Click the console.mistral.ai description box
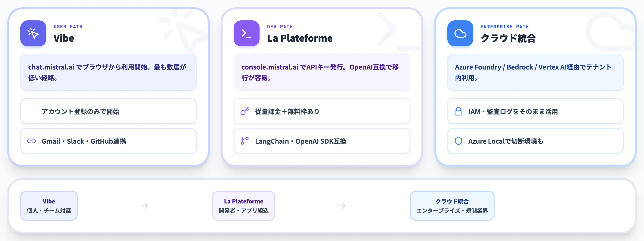644x241 pixels. click(x=322, y=72)
